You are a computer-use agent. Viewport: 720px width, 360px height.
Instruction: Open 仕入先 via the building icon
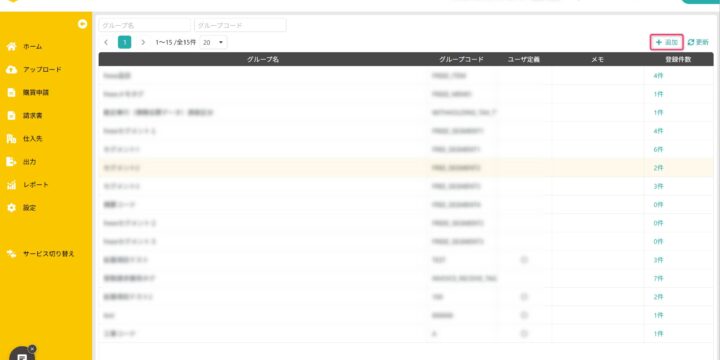tap(12, 139)
